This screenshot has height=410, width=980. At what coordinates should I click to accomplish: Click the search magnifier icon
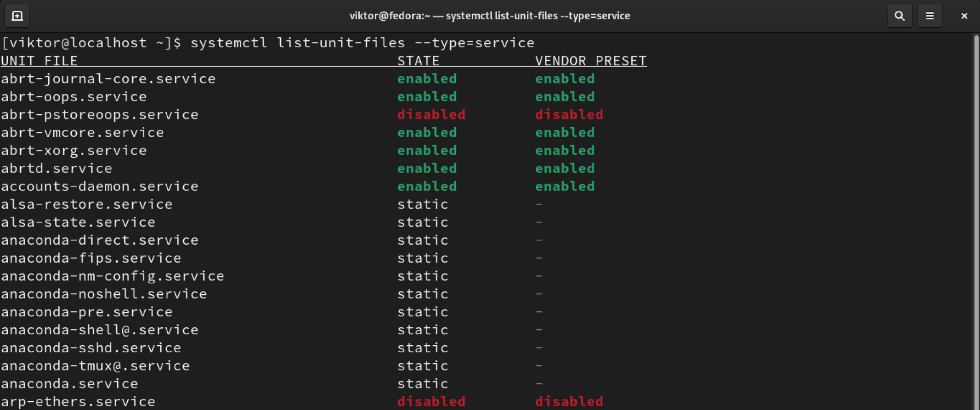tap(899, 16)
